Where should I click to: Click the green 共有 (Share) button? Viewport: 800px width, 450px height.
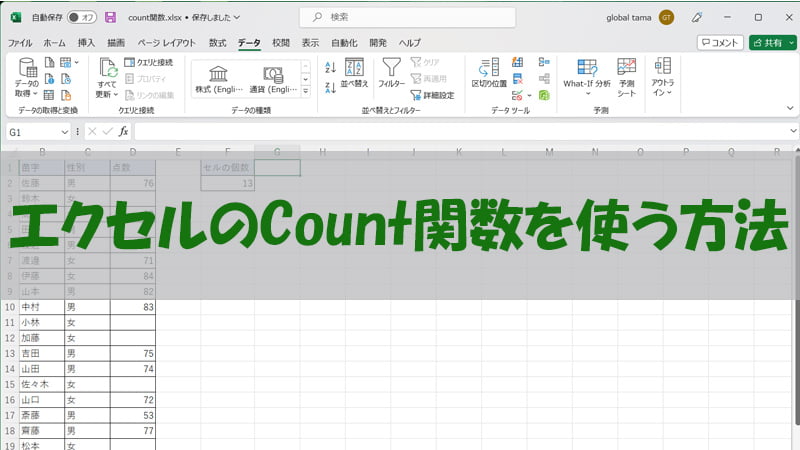[772, 43]
